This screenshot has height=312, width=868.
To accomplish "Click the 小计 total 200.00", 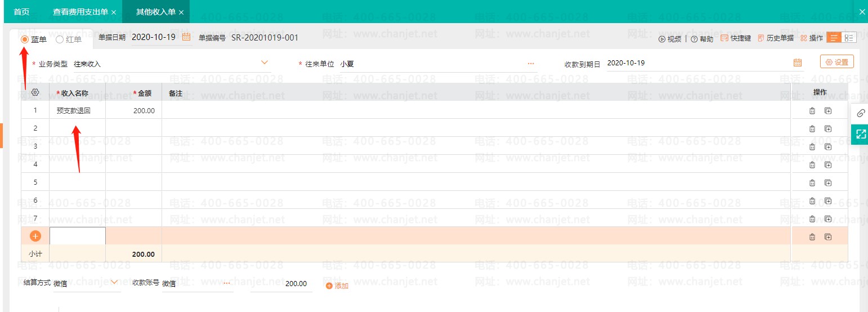I will click(144, 254).
